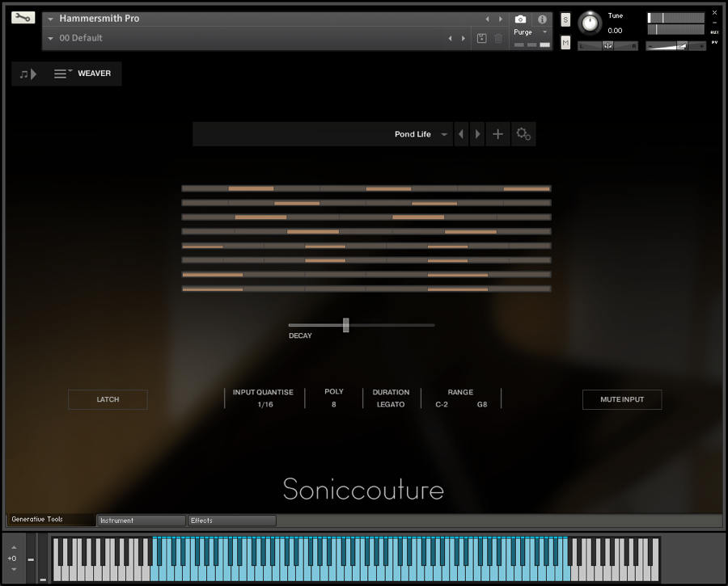Image resolution: width=728 pixels, height=586 pixels.
Task: Select the previous Weaver preset arrow
Action: click(x=461, y=134)
